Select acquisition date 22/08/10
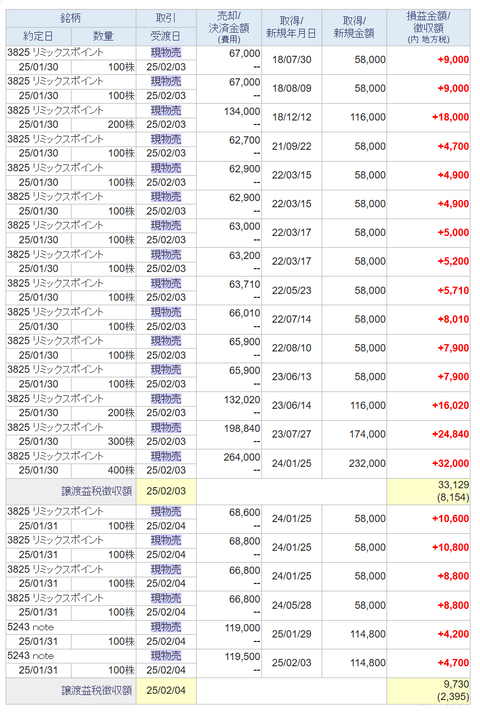This screenshot has height=713, width=480. 291,348
